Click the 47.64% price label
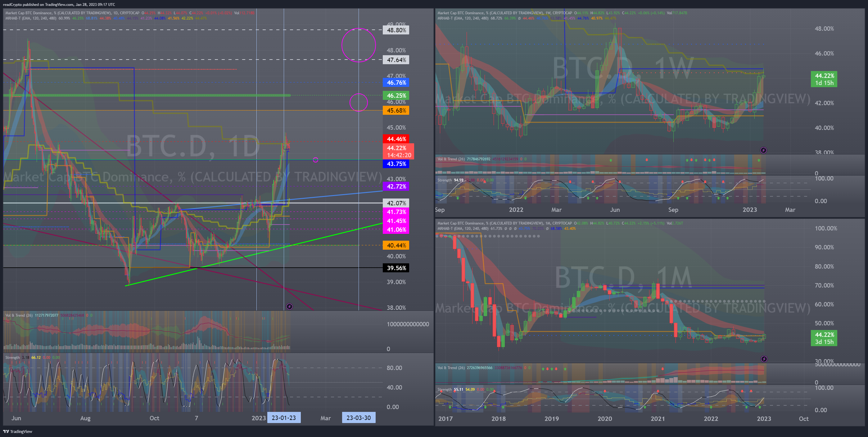 coord(396,60)
